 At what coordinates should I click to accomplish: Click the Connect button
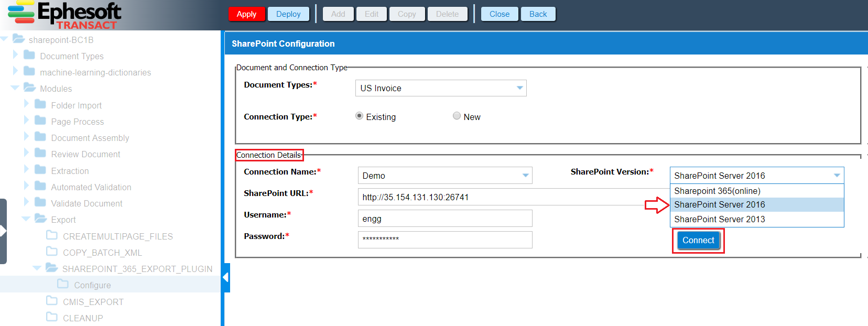click(x=698, y=241)
